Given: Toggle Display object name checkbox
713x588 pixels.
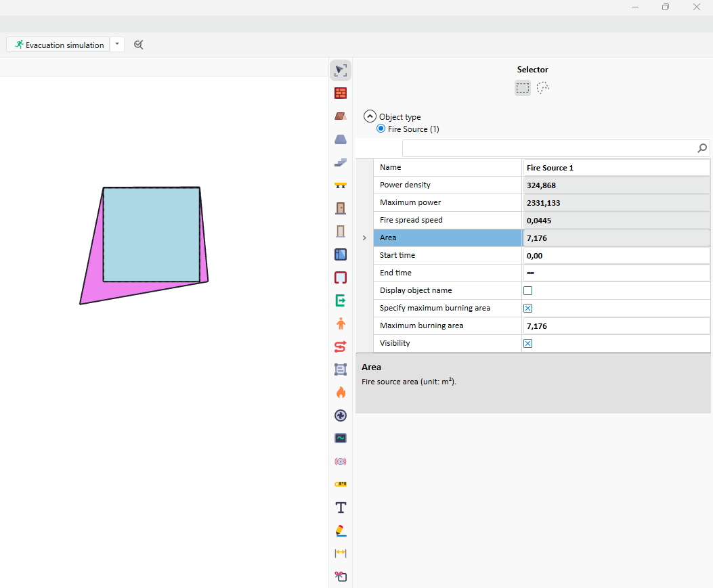Looking at the screenshot, I should tap(528, 290).
